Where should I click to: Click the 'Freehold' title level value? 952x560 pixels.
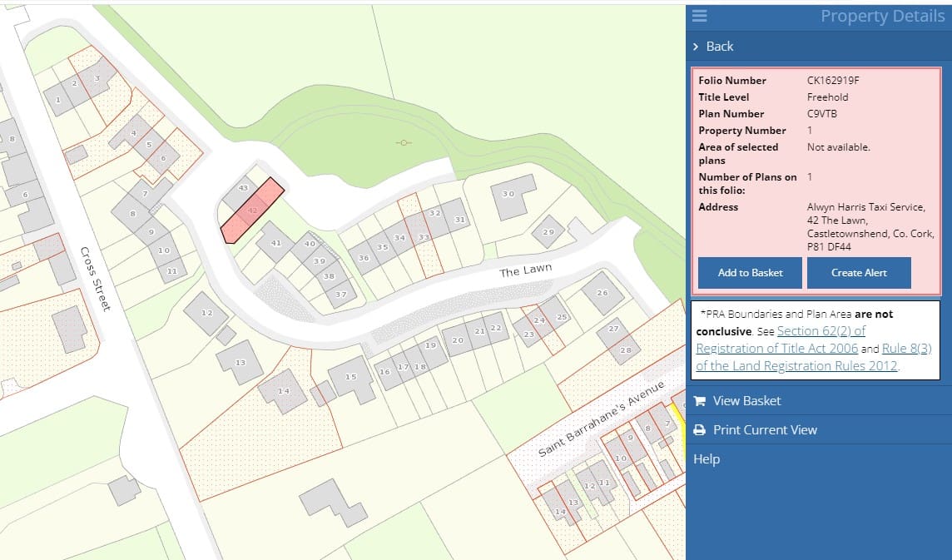click(827, 97)
